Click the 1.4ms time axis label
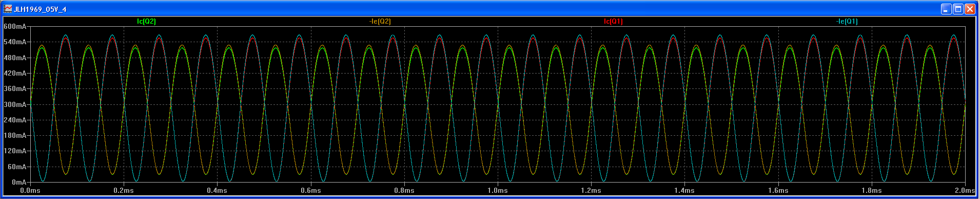Image resolution: width=980 pixels, height=199 pixels. click(684, 191)
